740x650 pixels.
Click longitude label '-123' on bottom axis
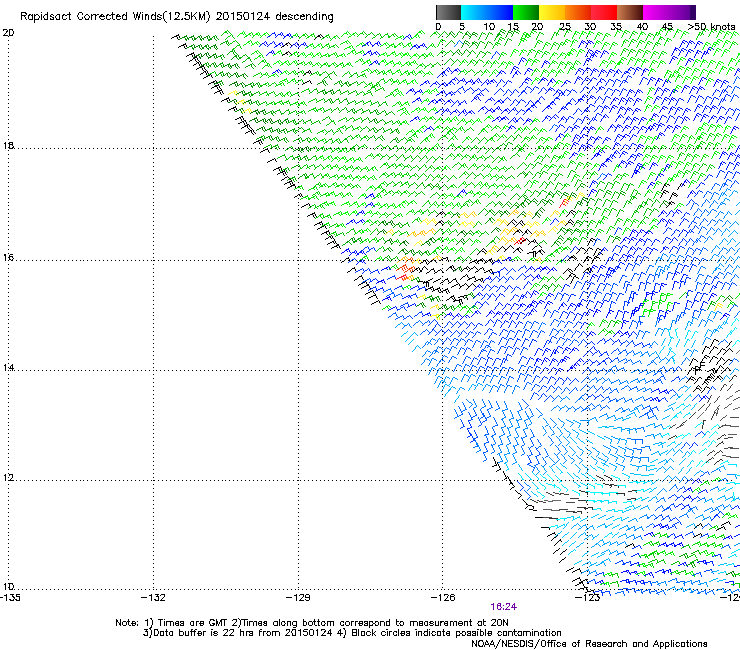pos(588,598)
